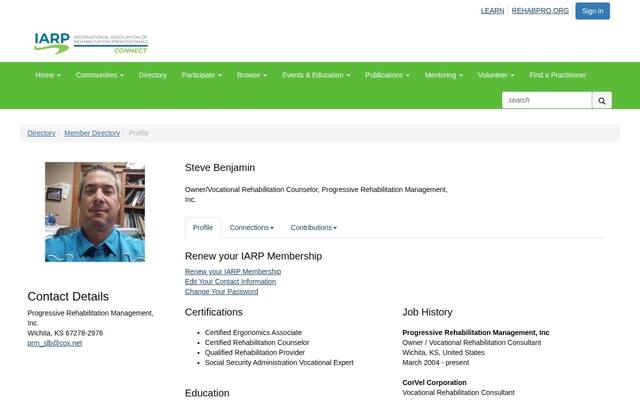The image size is (640, 400).
Task: Open Find a Practitioner page
Action: tap(558, 75)
